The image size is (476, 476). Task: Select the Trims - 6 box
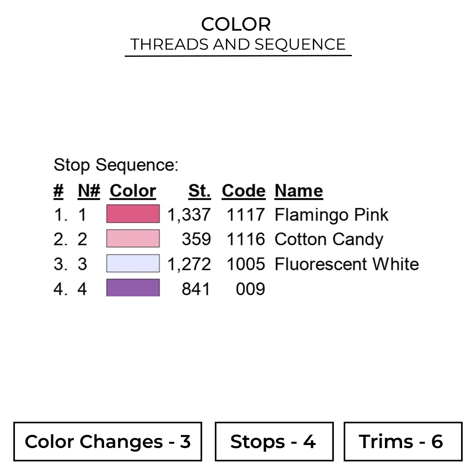click(403, 441)
